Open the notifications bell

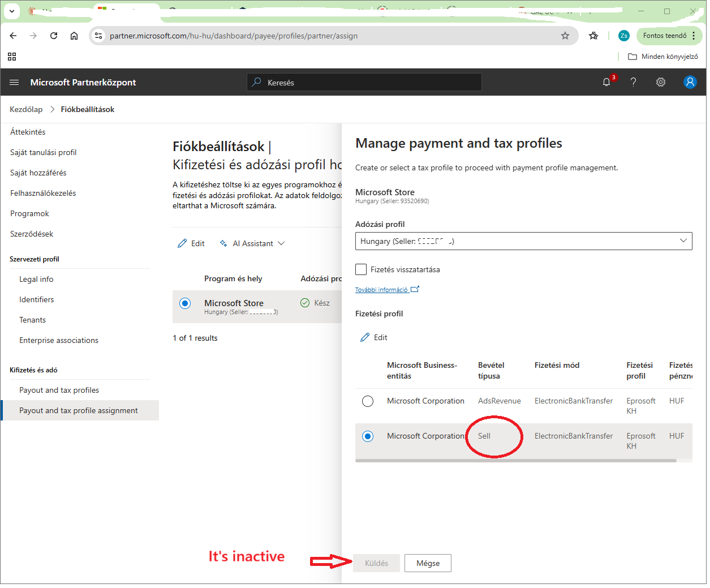[606, 83]
